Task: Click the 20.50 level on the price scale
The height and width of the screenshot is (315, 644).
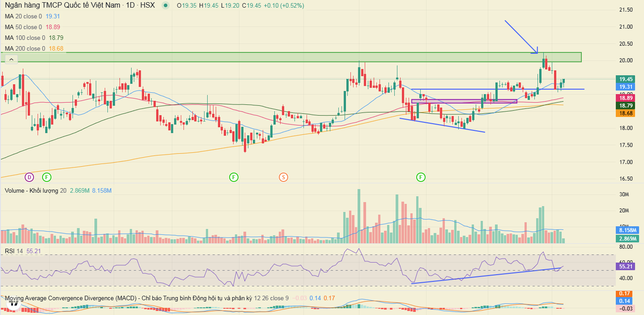Action: [x=625, y=44]
